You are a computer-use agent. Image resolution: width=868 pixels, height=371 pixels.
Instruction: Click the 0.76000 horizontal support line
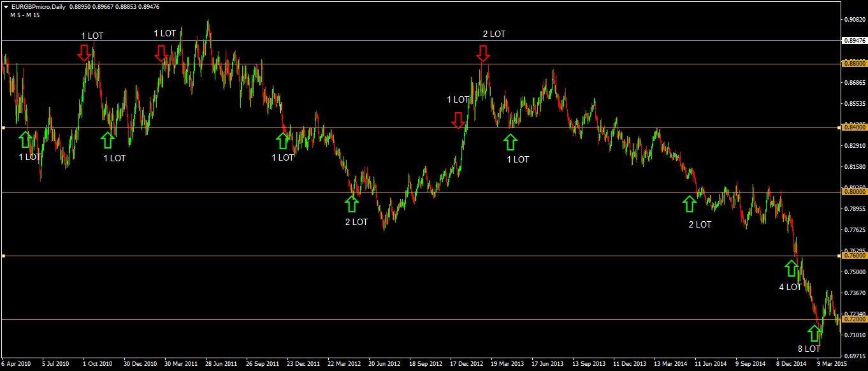point(382,256)
